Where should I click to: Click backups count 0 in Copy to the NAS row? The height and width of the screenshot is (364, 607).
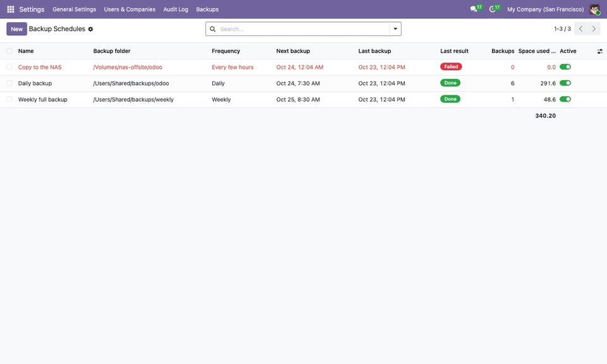pyautogui.click(x=513, y=67)
